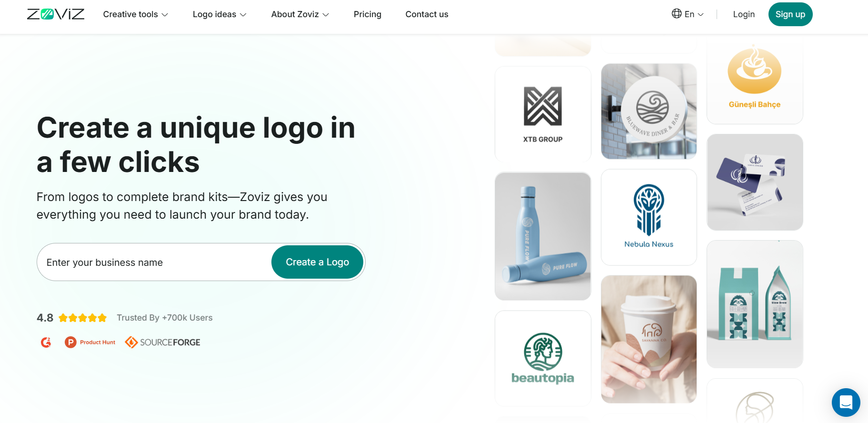868x423 pixels.
Task: Click the globe language icon
Action: [x=676, y=14]
